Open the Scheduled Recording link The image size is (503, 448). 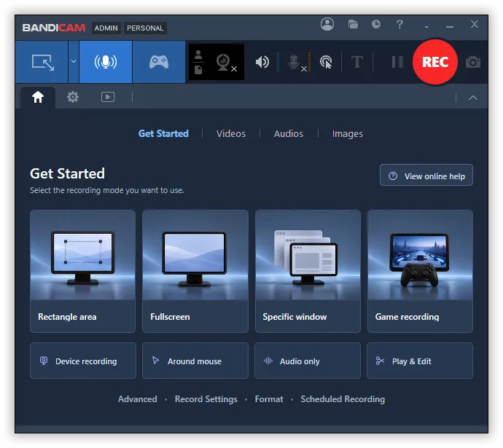tap(343, 399)
